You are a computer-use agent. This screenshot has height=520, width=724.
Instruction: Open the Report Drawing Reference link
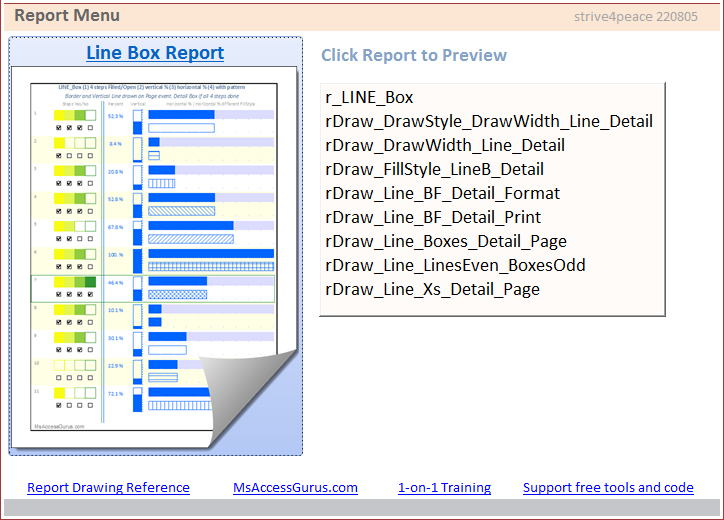tap(109, 488)
